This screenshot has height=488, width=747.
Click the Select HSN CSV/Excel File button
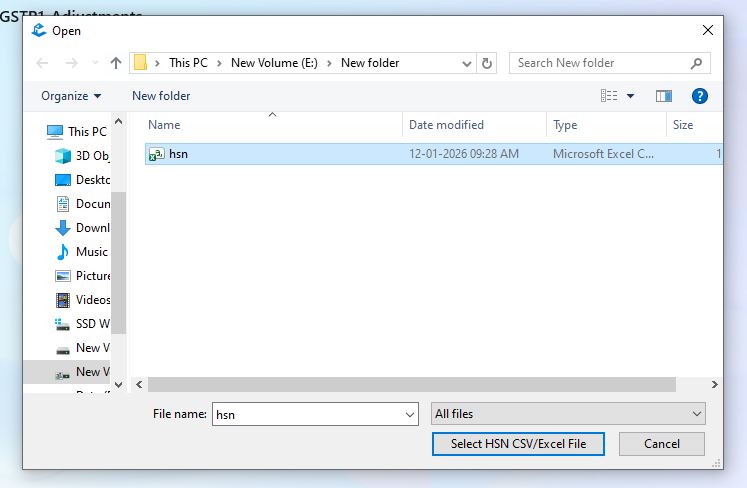[x=518, y=443]
